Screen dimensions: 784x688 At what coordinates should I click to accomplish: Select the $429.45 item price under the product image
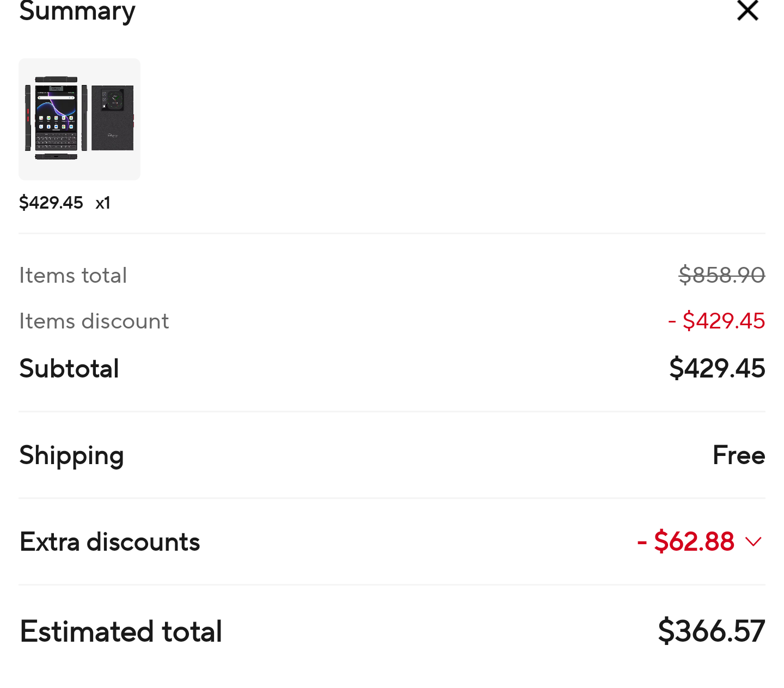point(51,203)
